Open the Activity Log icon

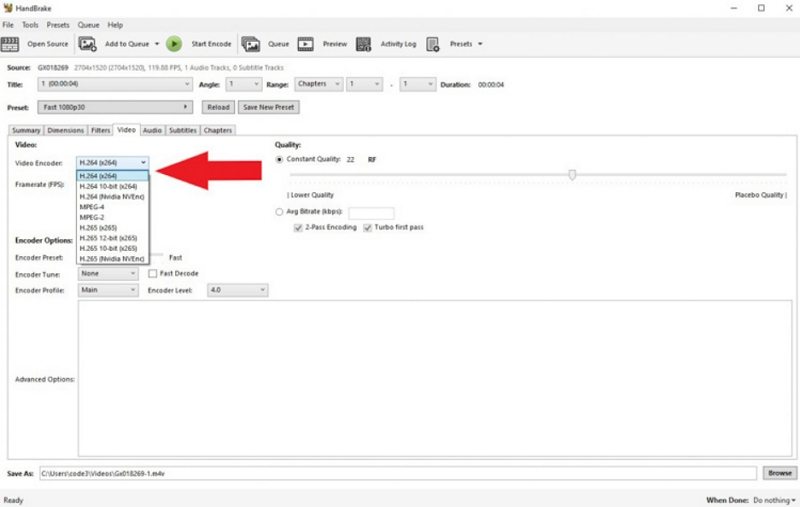click(x=363, y=44)
